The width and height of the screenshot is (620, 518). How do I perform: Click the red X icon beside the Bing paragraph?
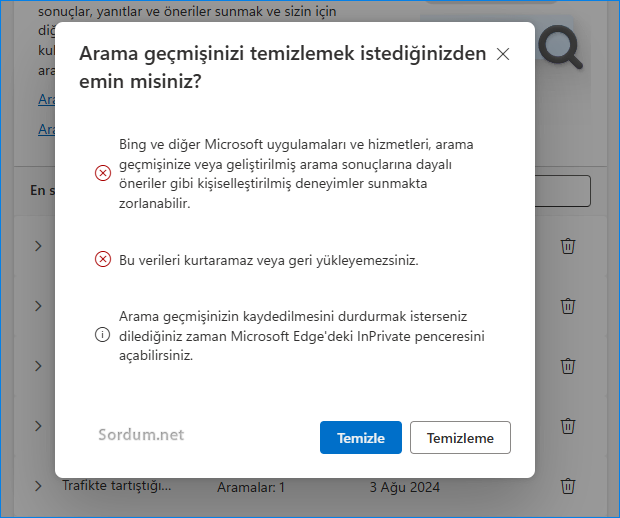point(103,173)
